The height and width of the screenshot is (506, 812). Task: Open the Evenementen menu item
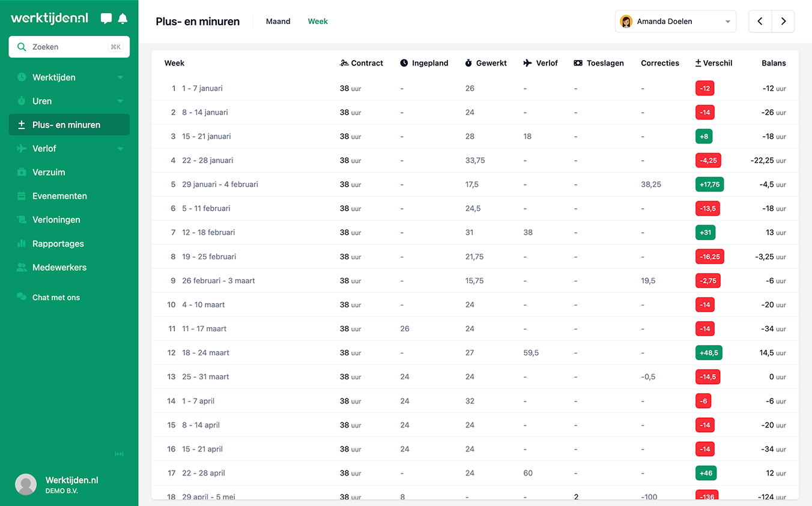(69, 196)
